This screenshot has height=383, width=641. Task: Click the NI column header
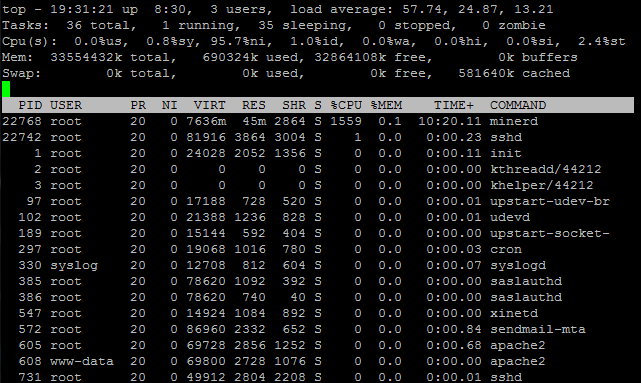[x=169, y=105]
